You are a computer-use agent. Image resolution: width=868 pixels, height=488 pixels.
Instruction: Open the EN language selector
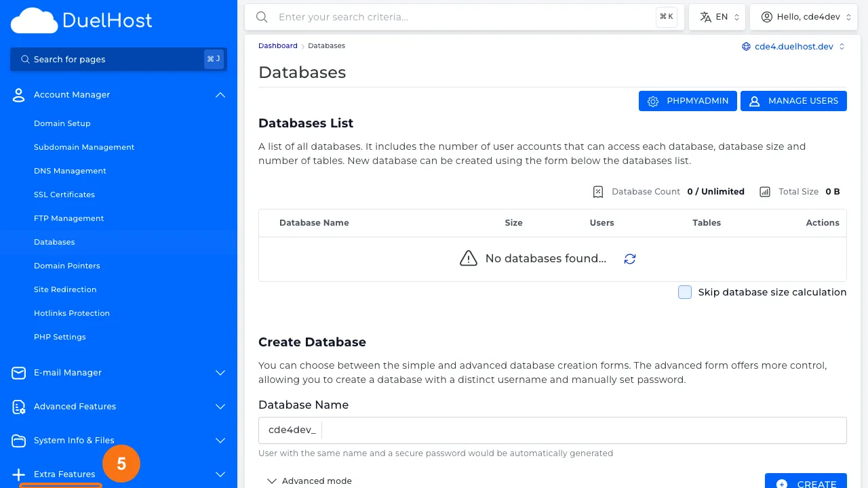[717, 16]
